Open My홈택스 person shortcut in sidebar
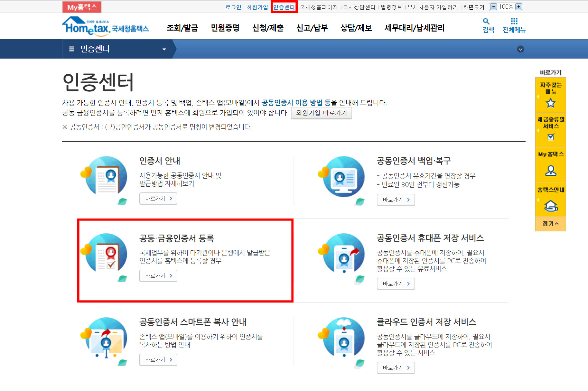This screenshot has width=588, height=391. [x=551, y=164]
